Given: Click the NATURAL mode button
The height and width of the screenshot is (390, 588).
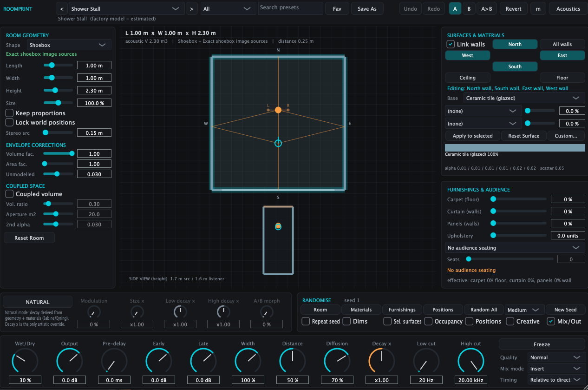Looking at the screenshot, I should coord(38,302).
